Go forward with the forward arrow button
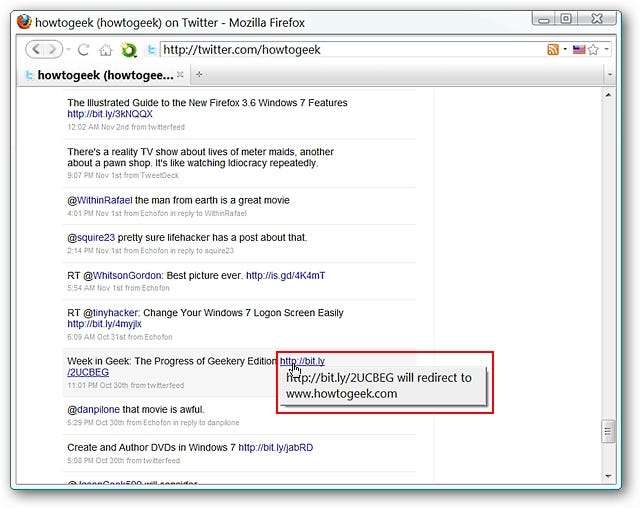 tap(53, 50)
